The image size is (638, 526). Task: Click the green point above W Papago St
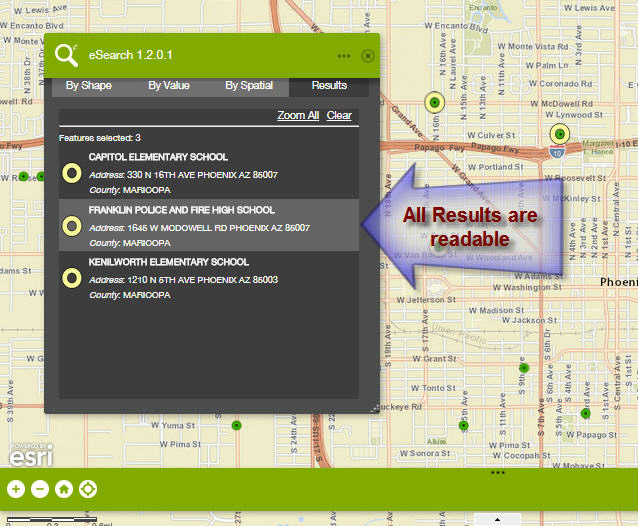click(586, 414)
